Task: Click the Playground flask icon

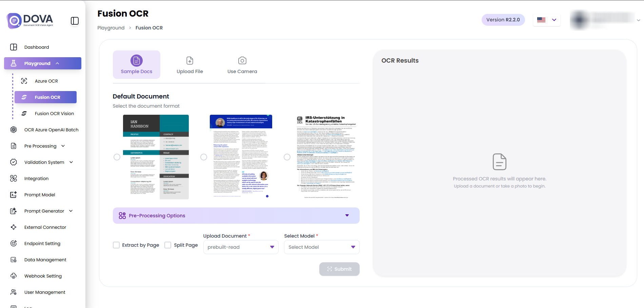Action: [14, 63]
